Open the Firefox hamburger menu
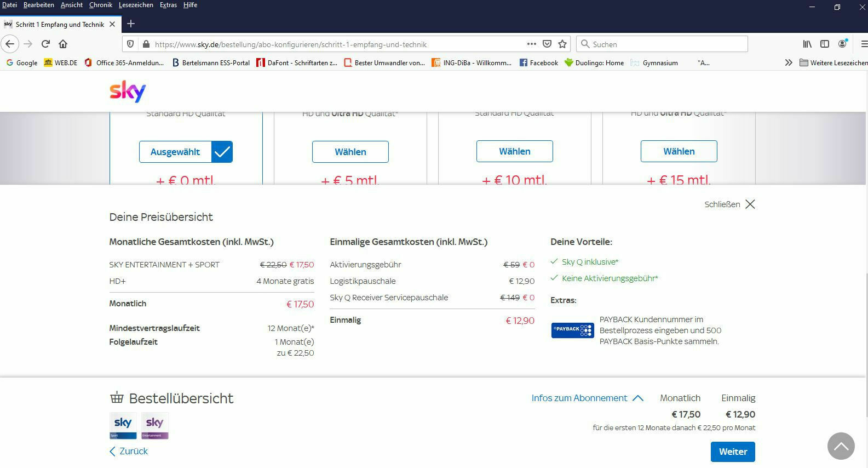This screenshot has width=868, height=468. point(864,44)
